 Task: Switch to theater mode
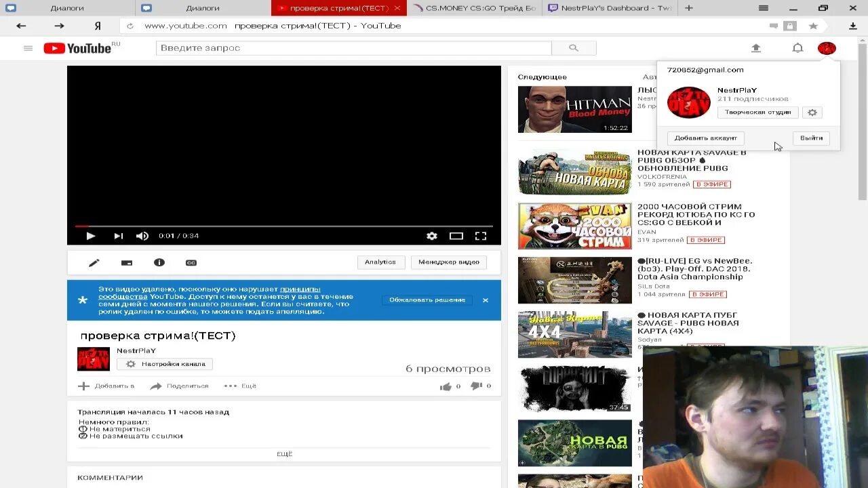(x=456, y=236)
